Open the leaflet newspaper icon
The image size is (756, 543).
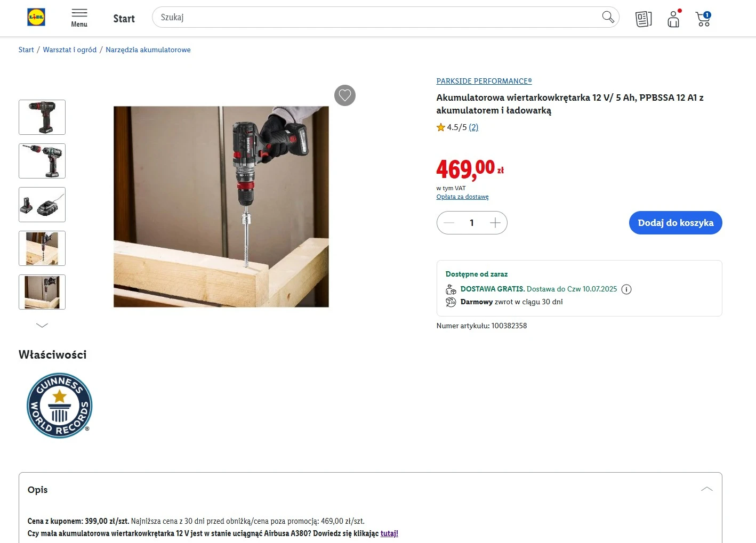tap(644, 19)
